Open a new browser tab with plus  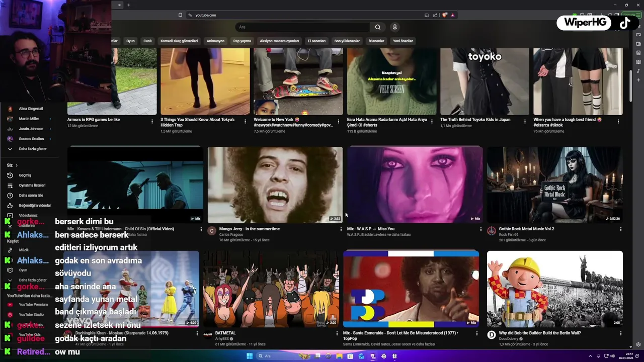129,5
